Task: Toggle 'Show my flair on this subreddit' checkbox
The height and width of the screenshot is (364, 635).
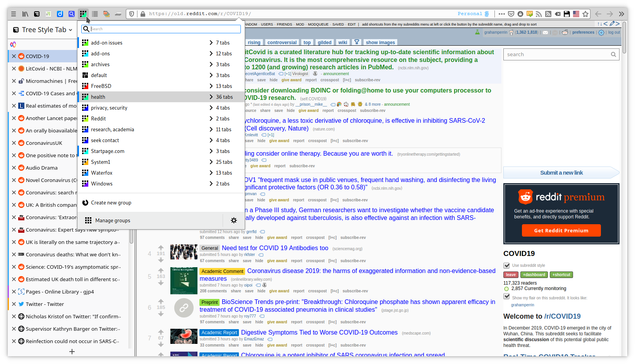Action: 506,296
